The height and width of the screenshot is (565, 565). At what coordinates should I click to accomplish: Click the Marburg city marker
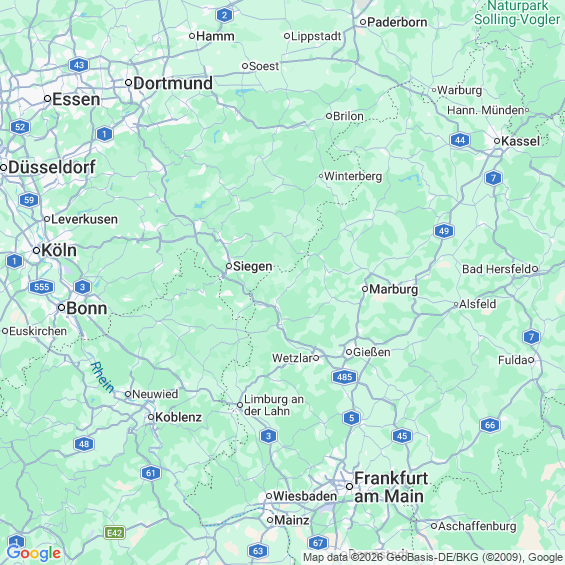(365, 289)
